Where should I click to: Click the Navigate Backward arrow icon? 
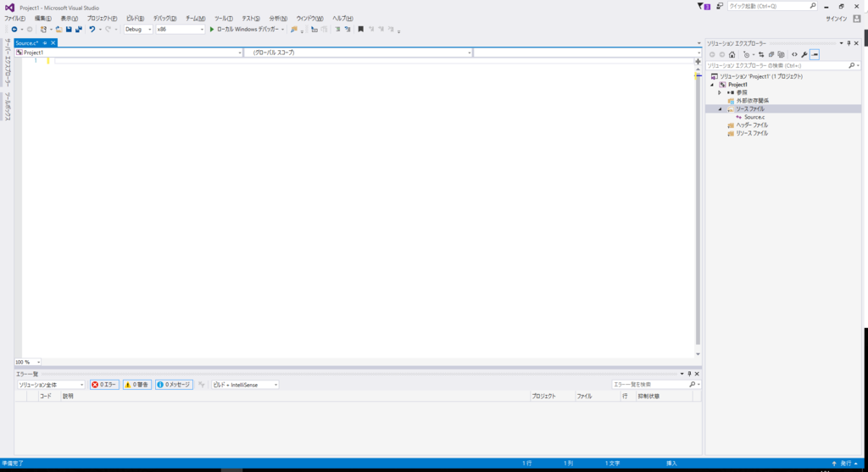coord(14,30)
